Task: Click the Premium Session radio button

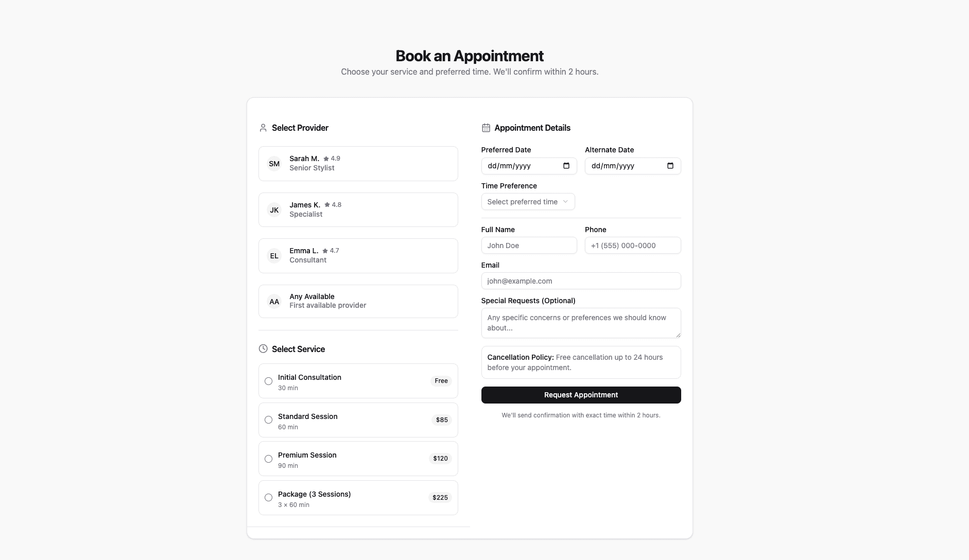Action: coord(268,459)
